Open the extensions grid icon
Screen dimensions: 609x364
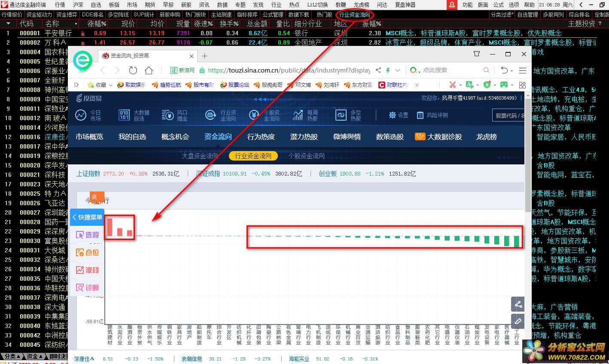[522, 85]
